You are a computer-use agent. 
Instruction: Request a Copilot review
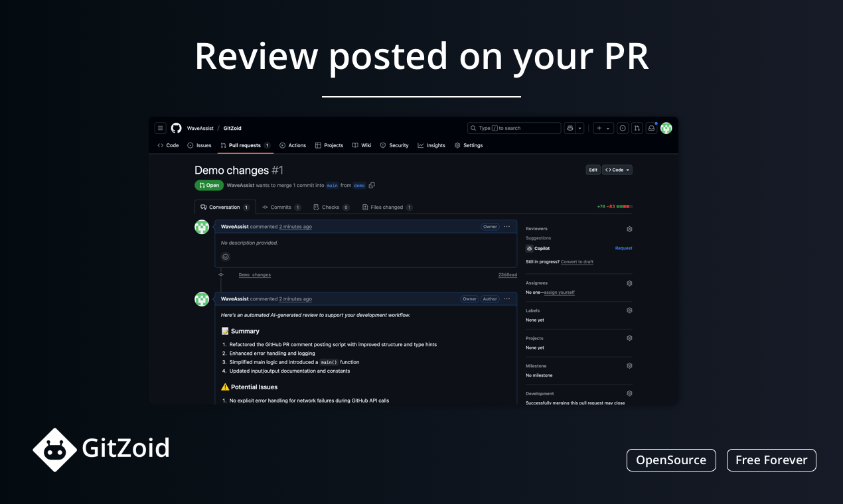(624, 248)
